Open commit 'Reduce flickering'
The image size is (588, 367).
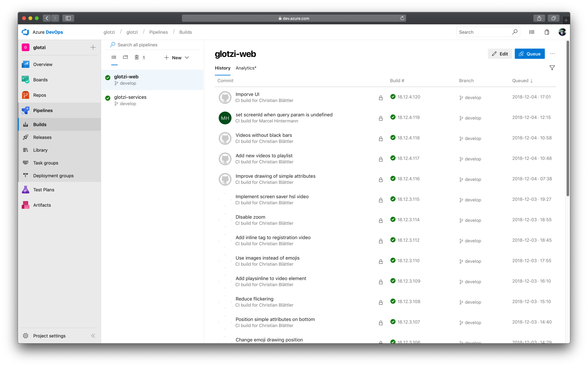tap(254, 299)
